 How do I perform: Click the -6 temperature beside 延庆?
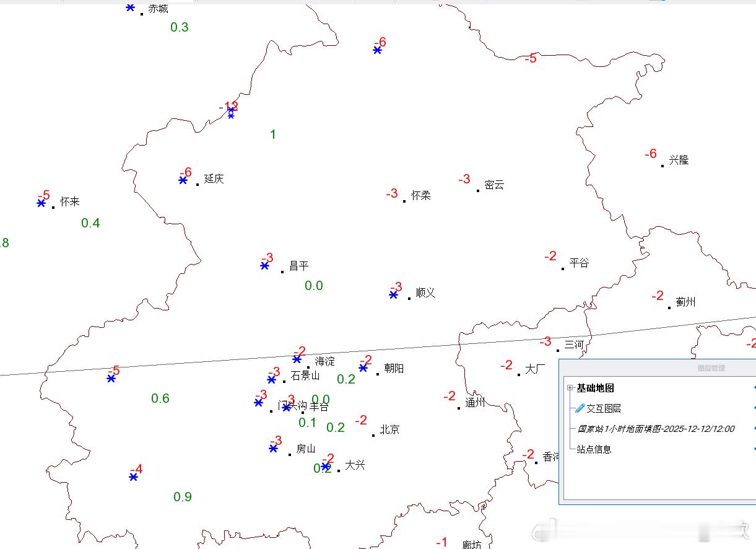(x=186, y=173)
